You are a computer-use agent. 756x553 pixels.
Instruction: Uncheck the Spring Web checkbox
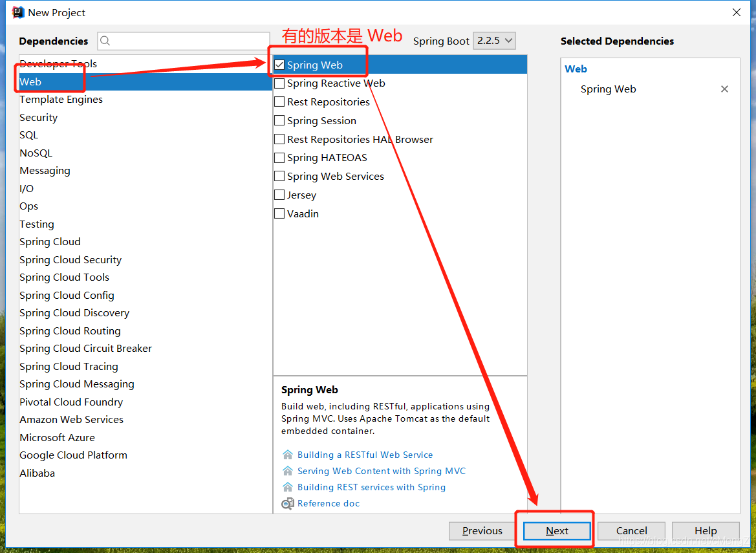[x=279, y=65]
